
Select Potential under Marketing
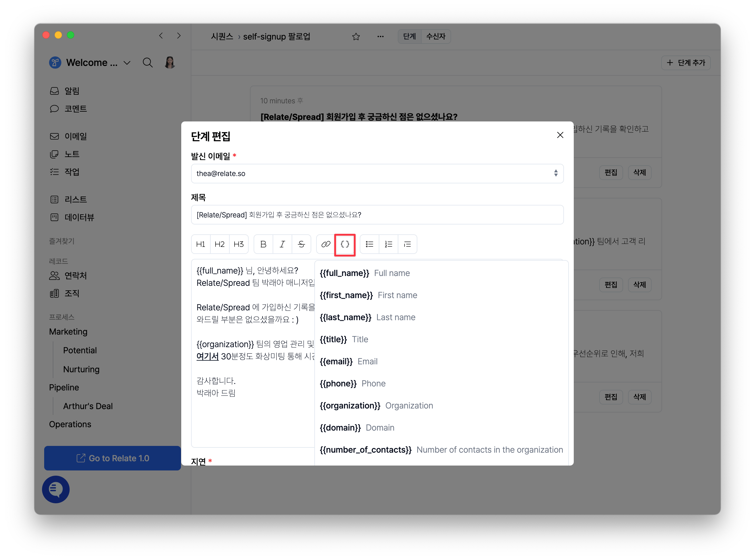click(80, 350)
